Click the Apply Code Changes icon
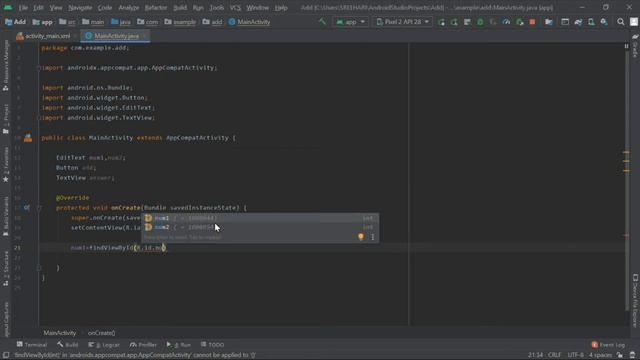Image resolution: width=640 pixels, height=360 pixels. click(467, 22)
